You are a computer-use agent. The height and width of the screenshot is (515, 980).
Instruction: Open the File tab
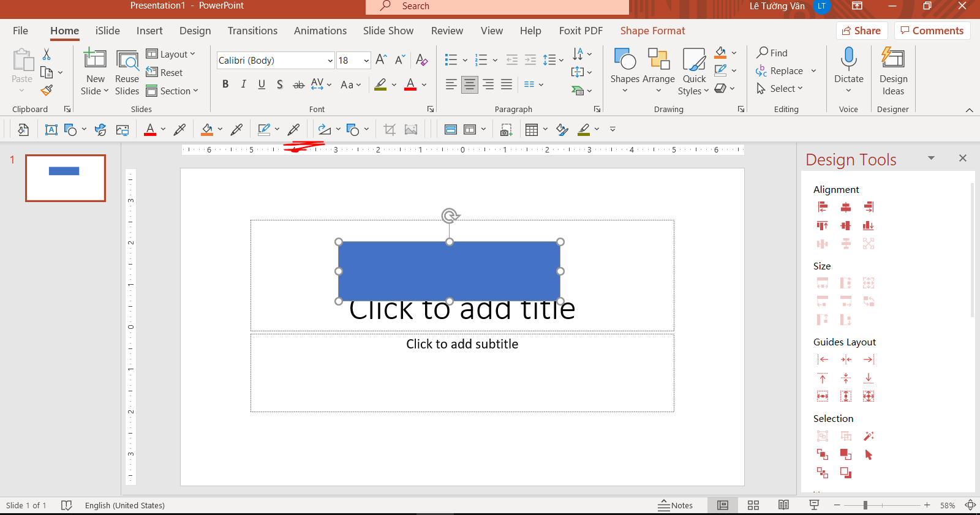pos(20,31)
